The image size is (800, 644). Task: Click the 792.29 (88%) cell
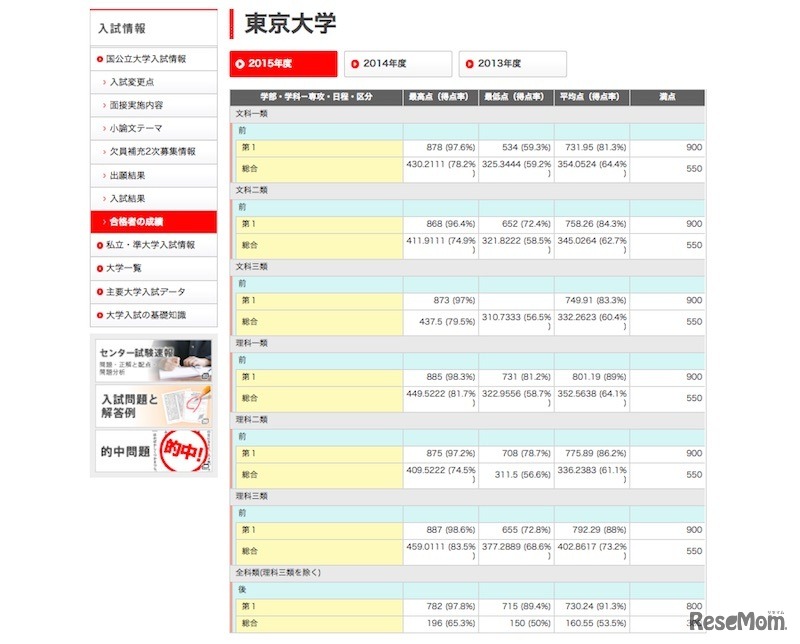pos(591,530)
